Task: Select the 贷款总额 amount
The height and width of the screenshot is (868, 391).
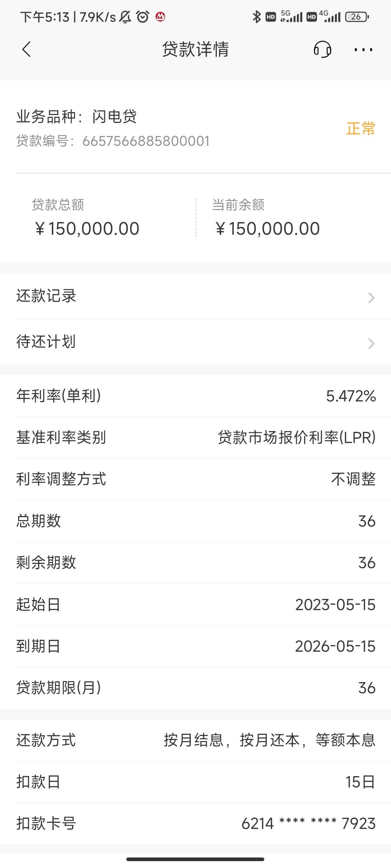Action: pos(87,229)
